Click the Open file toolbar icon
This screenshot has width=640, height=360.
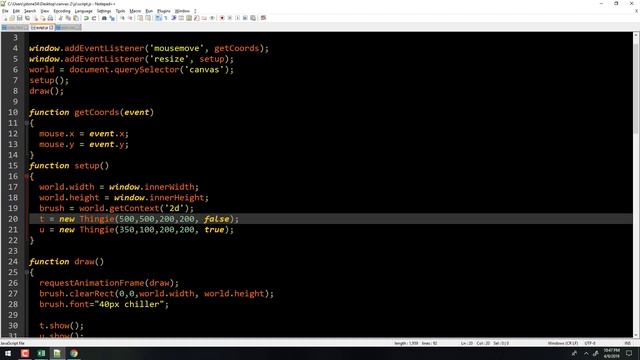[12, 18]
